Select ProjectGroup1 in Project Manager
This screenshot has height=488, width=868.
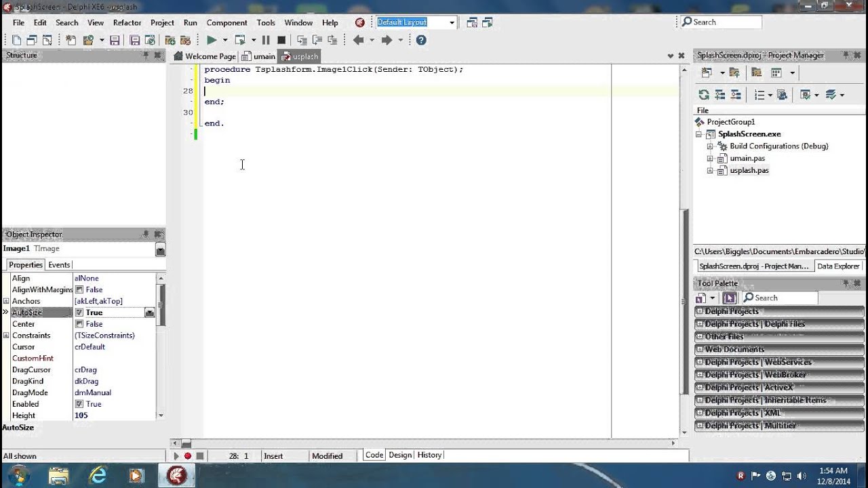point(730,122)
